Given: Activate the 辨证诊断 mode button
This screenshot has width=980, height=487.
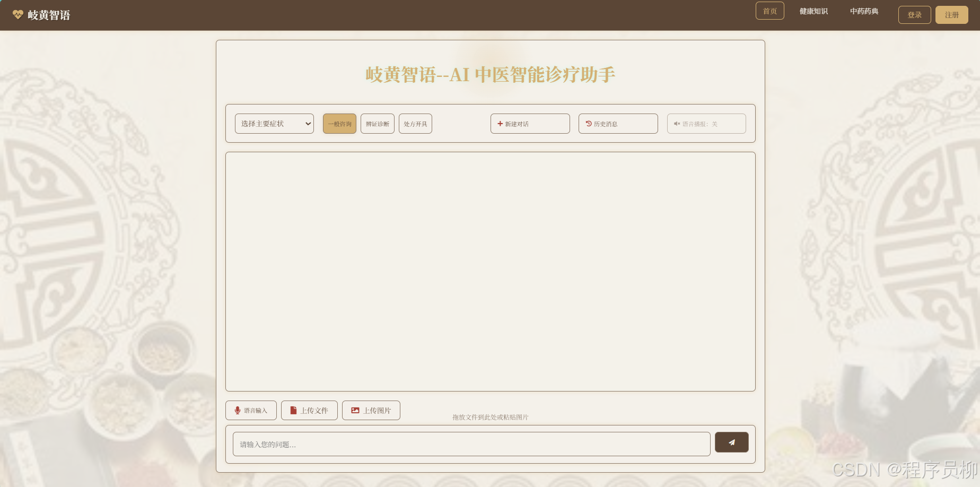Looking at the screenshot, I should [377, 124].
